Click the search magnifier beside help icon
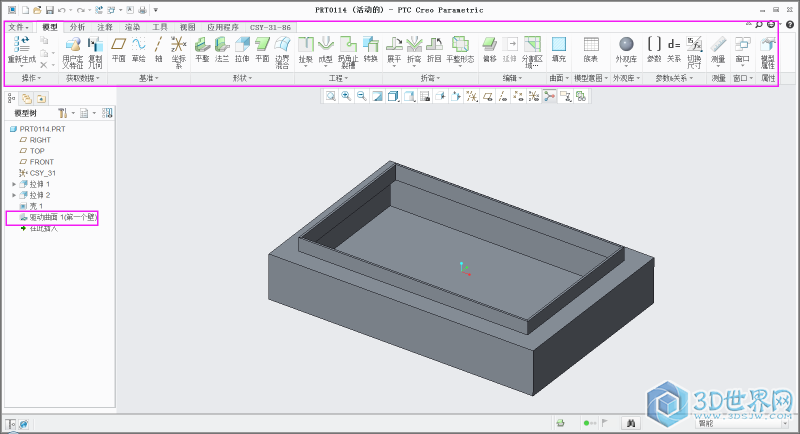The height and width of the screenshot is (434, 800). click(759, 24)
